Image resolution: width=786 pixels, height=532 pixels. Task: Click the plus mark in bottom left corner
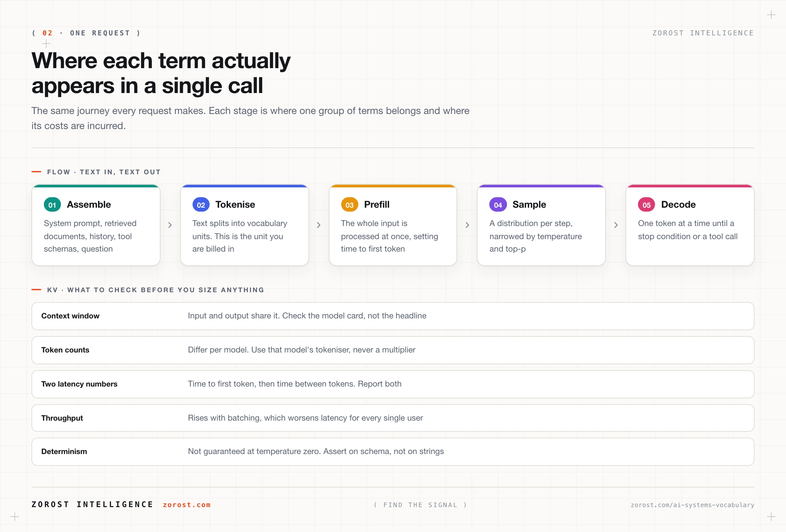(14, 517)
